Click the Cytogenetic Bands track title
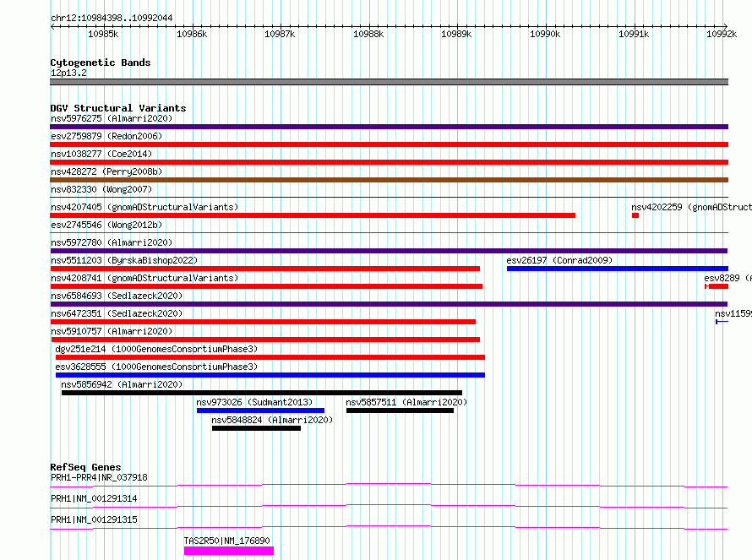752x560 pixels. 101,63
